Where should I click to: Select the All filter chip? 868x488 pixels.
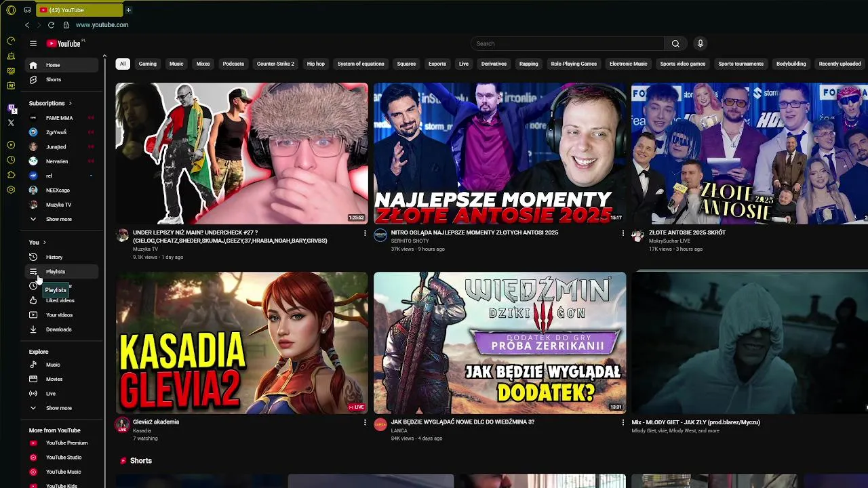tap(123, 64)
